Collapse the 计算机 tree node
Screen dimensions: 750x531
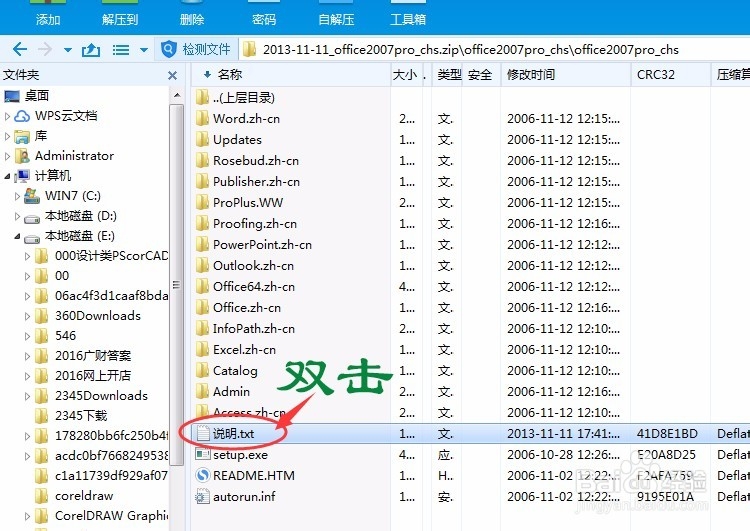tap(7, 176)
